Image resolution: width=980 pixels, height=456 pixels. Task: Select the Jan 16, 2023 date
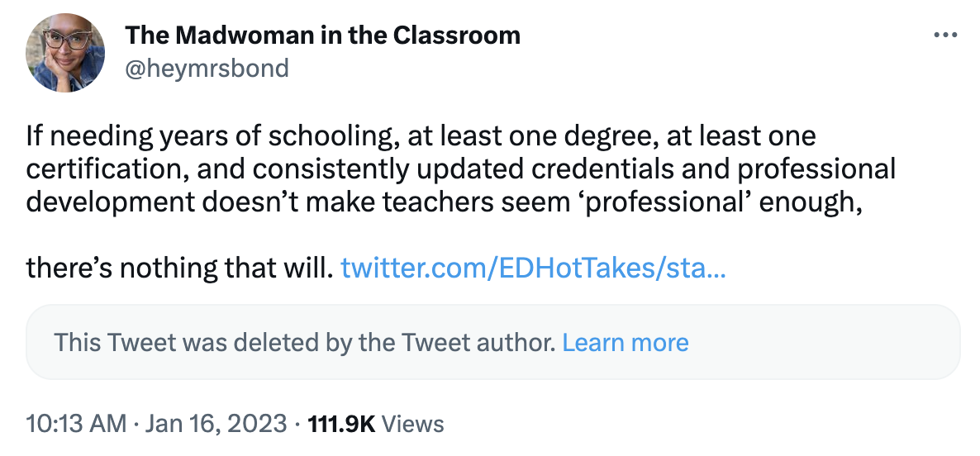click(x=216, y=424)
